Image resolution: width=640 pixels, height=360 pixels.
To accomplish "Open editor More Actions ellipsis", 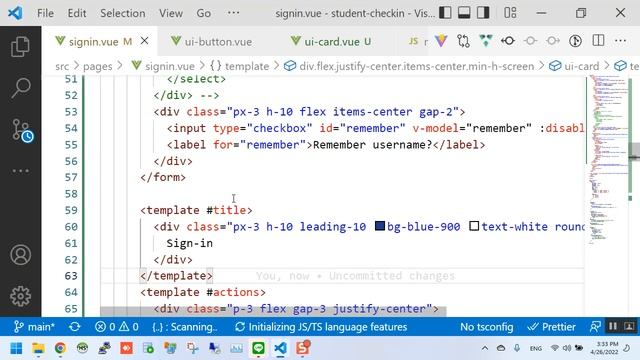I will pyautogui.click(x=620, y=41).
